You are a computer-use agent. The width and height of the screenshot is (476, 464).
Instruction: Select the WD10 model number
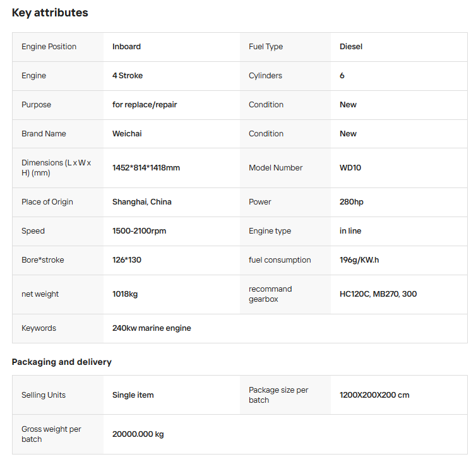point(350,168)
